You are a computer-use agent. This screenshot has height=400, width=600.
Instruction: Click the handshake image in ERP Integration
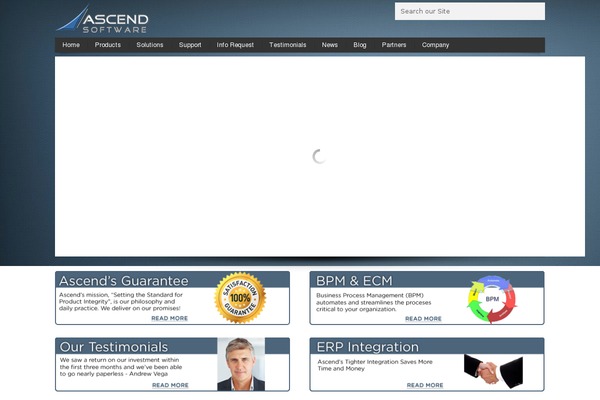coord(493,371)
